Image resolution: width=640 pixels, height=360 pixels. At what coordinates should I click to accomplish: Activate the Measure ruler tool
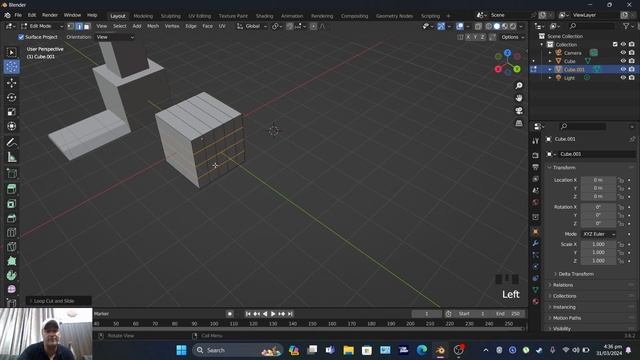pos(11,157)
